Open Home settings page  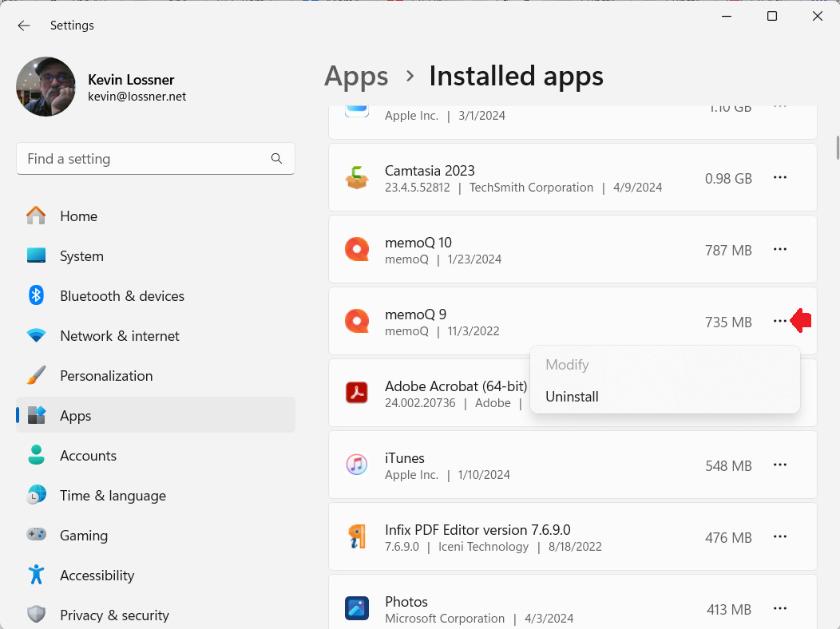[x=156, y=216]
